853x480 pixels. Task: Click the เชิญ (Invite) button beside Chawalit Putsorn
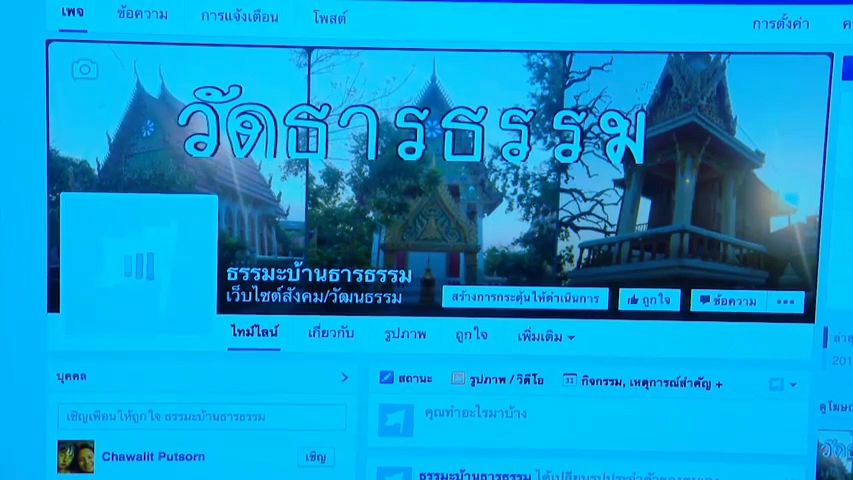pyautogui.click(x=316, y=457)
